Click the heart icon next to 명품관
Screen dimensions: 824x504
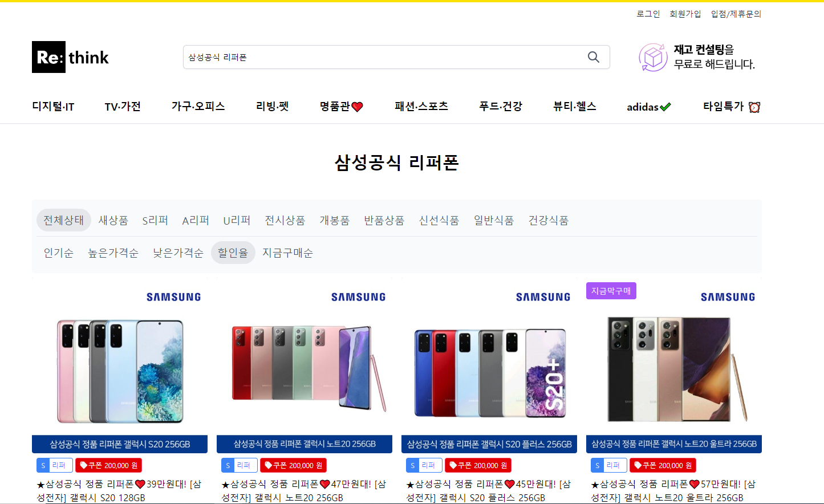click(358, 106)
